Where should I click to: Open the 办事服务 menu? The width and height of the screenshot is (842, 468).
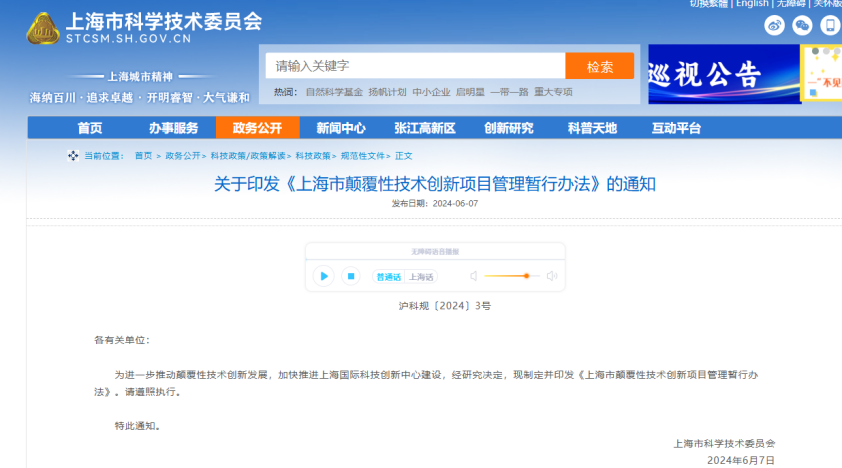click(173, 128)
